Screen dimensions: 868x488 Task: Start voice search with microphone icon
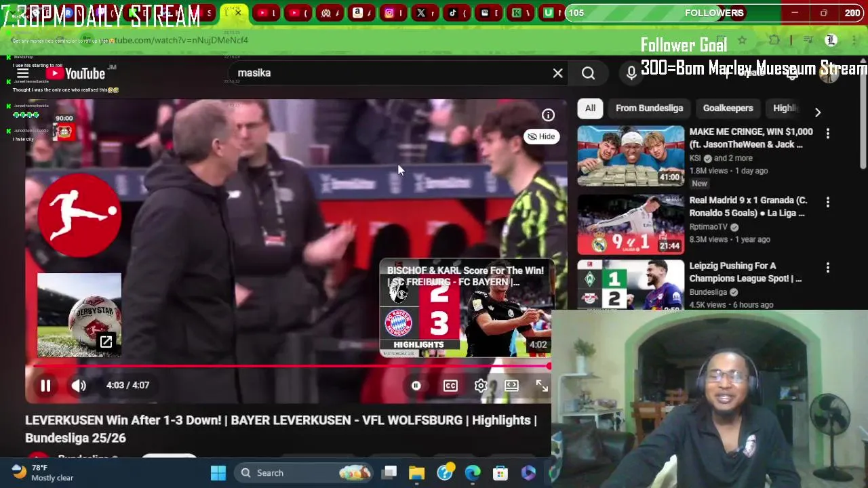click(x=631, y=73)
